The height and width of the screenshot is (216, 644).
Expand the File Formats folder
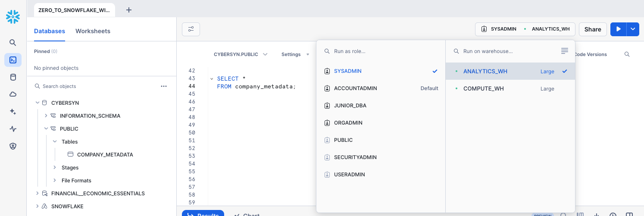[x=55, y=180]
